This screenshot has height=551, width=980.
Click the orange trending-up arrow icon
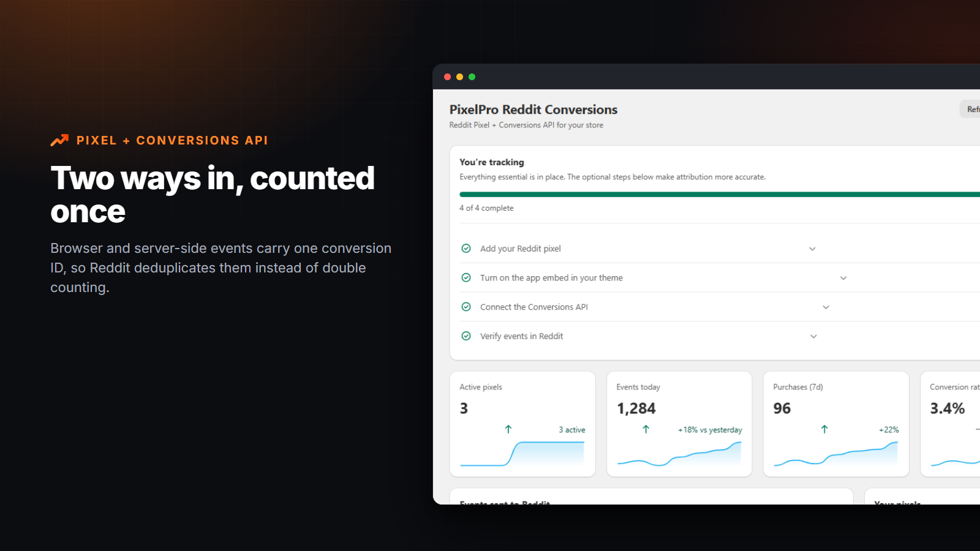[59, 140]
